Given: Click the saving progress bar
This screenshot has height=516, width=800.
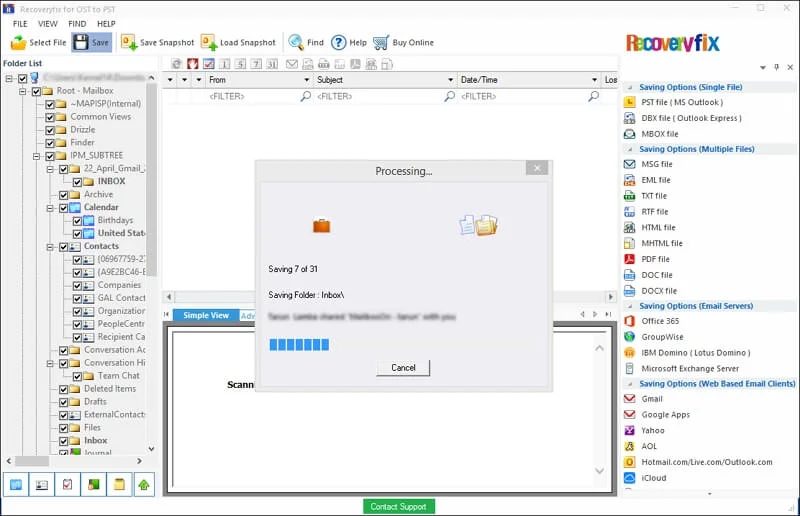Looking at the screenshot, I should [299, 345].
